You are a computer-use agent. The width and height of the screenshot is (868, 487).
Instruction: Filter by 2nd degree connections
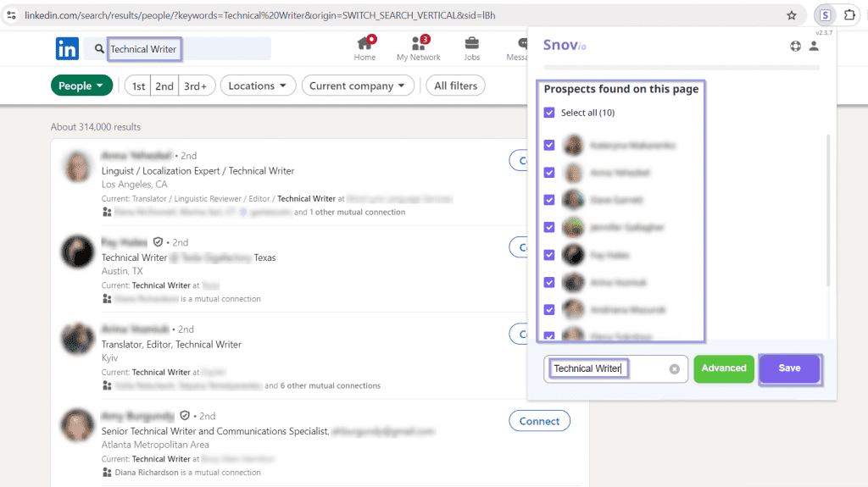tap(164, 86)
